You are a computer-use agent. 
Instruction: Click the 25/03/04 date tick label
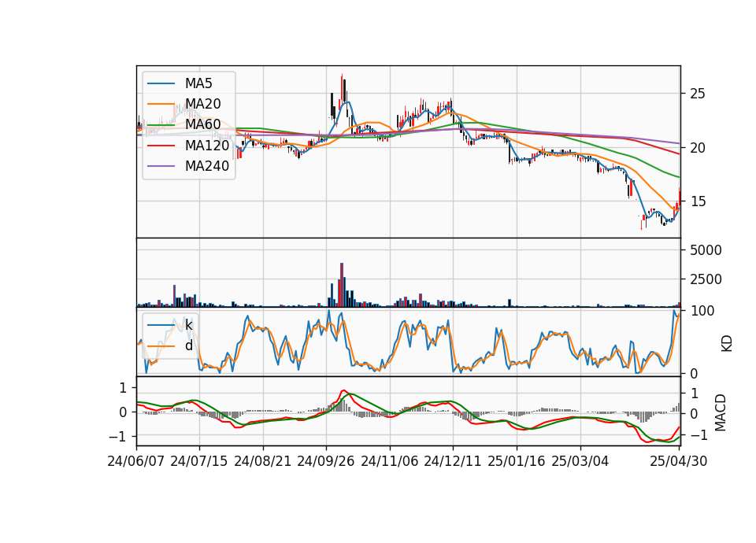[580, 461]
